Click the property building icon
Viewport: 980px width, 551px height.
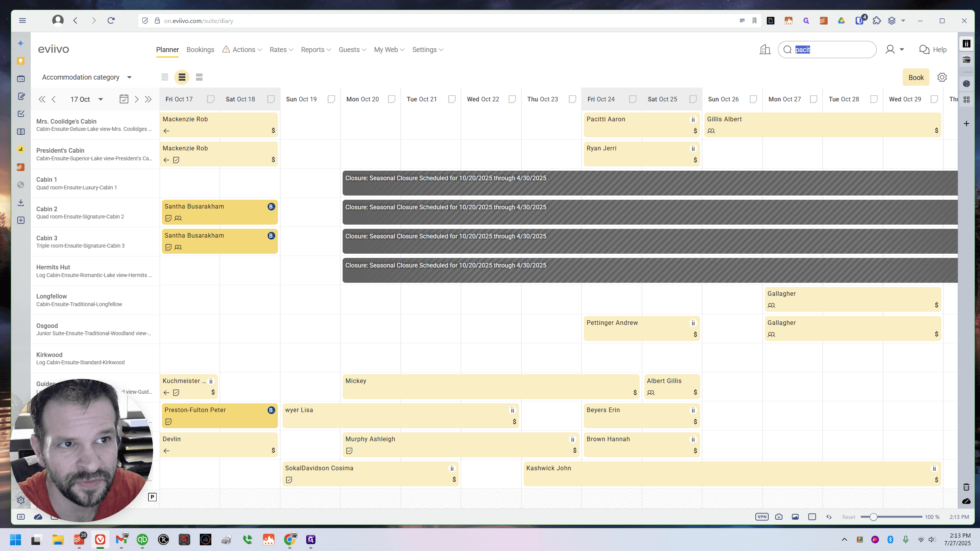click(765, 49)
